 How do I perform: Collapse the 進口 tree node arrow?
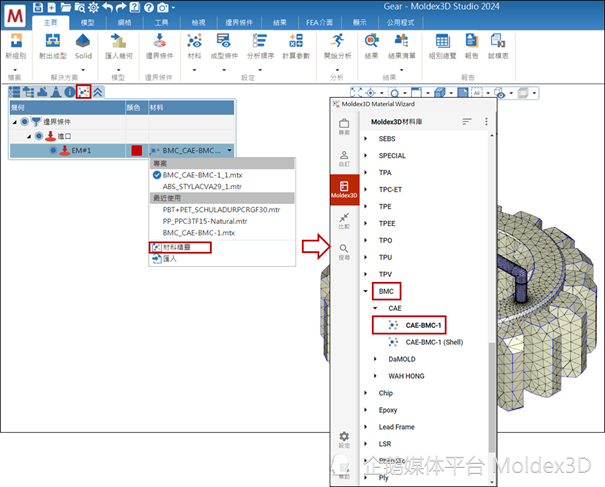click(x=29, y=137)
